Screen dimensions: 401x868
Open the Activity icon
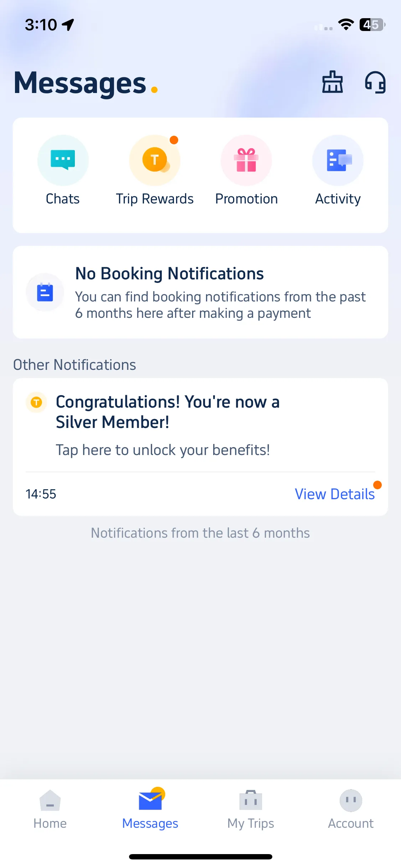point(338,160)
